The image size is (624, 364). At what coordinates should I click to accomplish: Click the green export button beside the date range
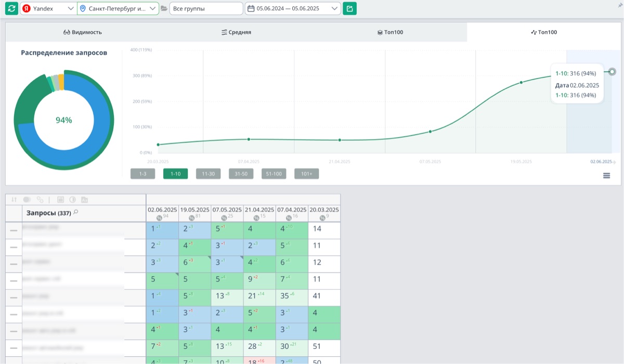(x=349, y=8)
